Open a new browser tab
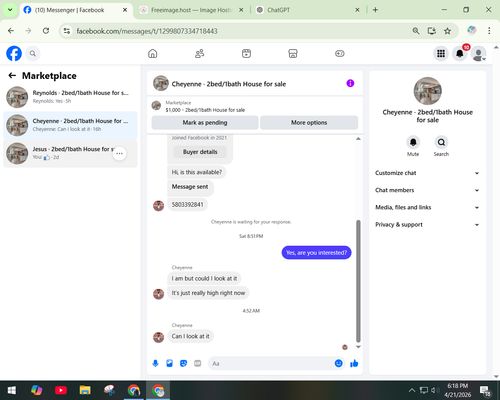Viewport: 500px width, 400px height. pos(375,10)
